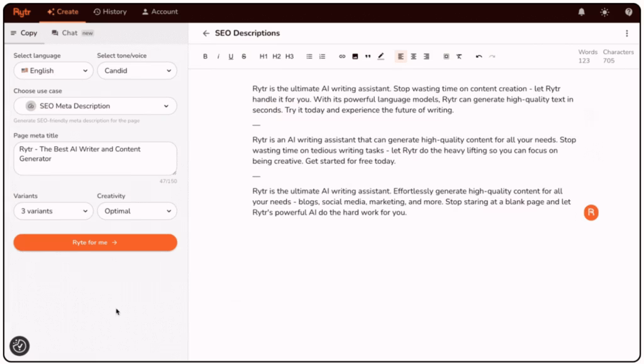Apply blockquote with the quote icon
Screen dimensions: 644x364
(x=368, y=57)
